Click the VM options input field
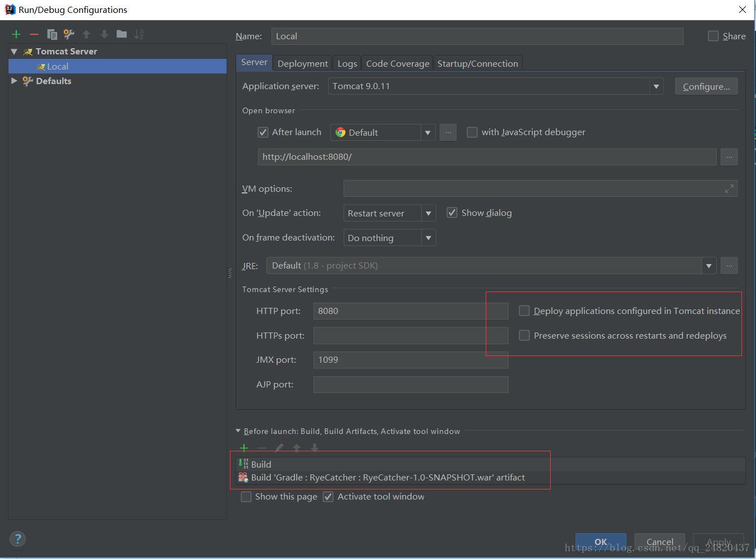 click(540, 189)
